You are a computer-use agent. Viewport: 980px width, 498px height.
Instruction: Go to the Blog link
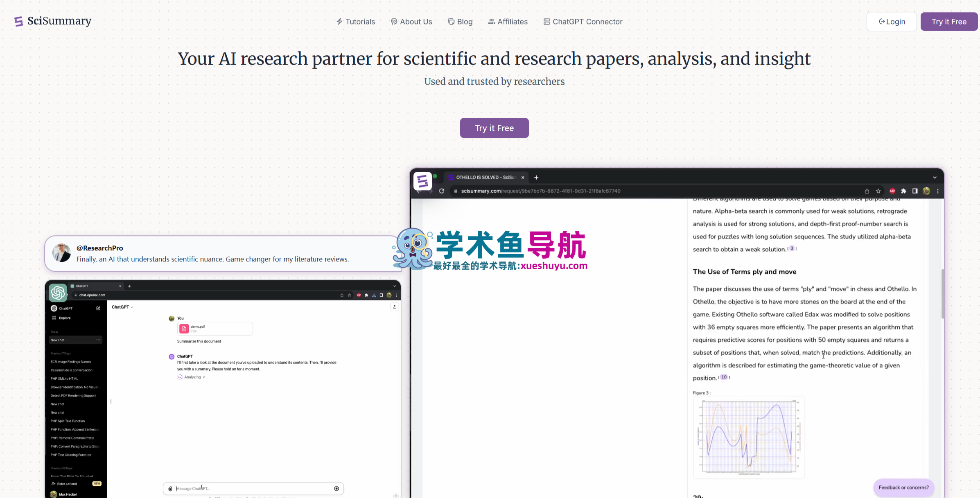pos(460,22)
